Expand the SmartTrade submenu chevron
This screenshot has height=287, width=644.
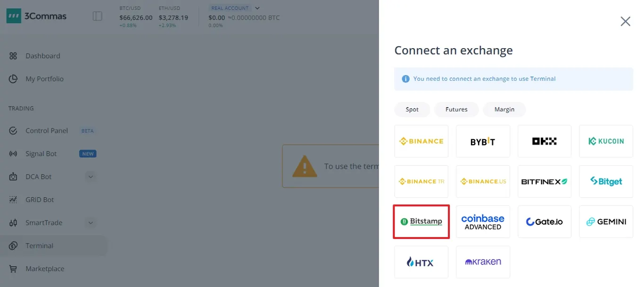(91, 223)
